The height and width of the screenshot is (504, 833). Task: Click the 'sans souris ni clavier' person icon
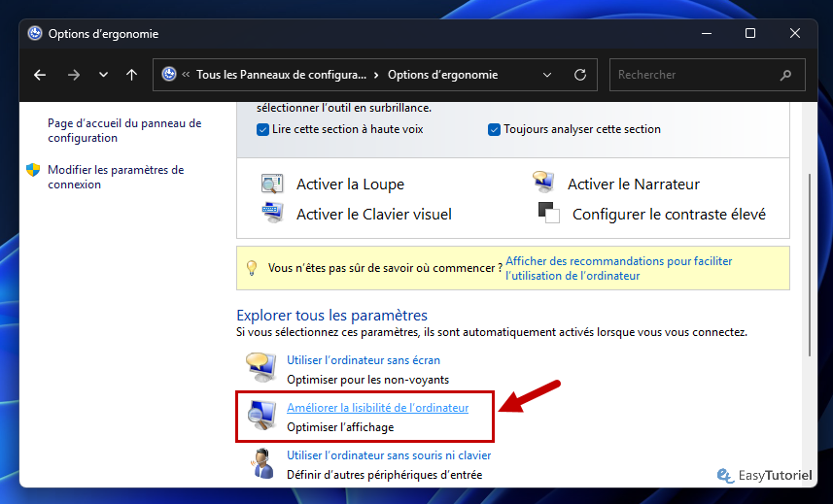tap(261, 463)
